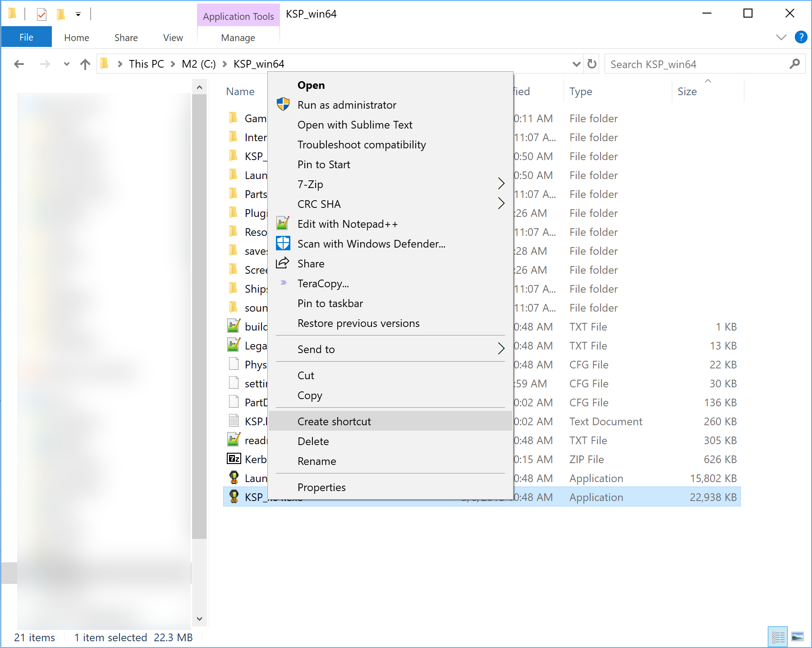Viewport: 812px width, 648px height.
Task: Open the Manage ribbon tab
Action: 238,37
